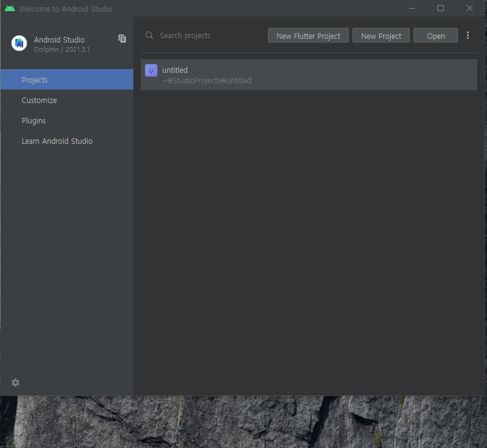Switch to the Customize tab

pyautogui.click(x=67, y=101)
